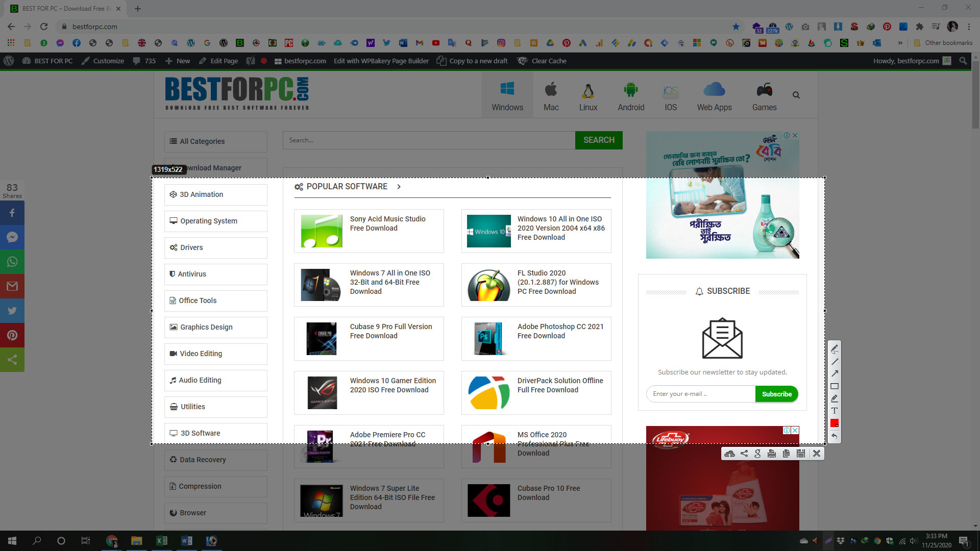The height and width of the screenshot is (551, 980).
Task: Open the Drivers category
Action: tap(215, 247)
